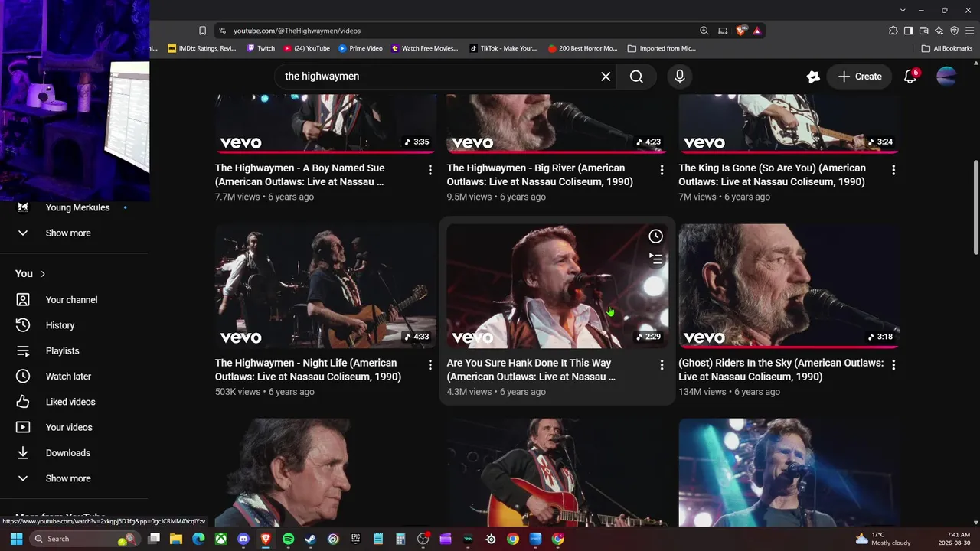Screen dimensions: 980x551
Task: Open Prime Video bookmark
Action: point(361,48)
